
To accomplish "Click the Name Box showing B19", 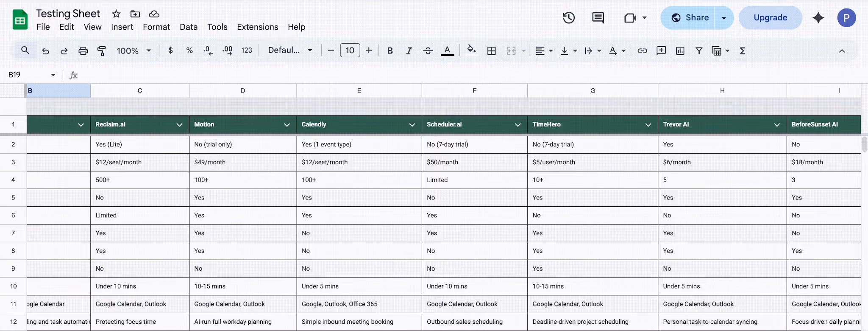I will [32, 75].
